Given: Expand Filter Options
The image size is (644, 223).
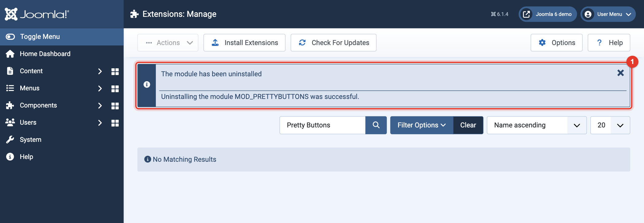Looking at the screenshot, I should point(422,125).
